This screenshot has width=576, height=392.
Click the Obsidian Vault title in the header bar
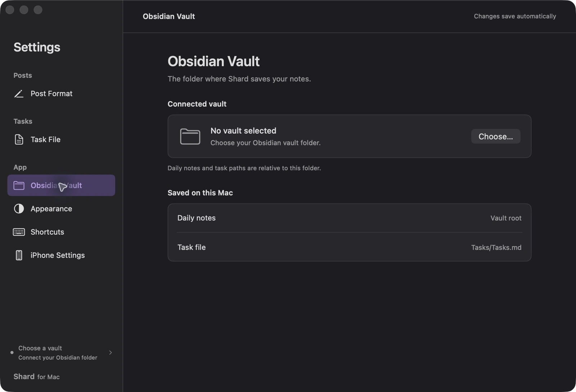(x=169, y=16)
